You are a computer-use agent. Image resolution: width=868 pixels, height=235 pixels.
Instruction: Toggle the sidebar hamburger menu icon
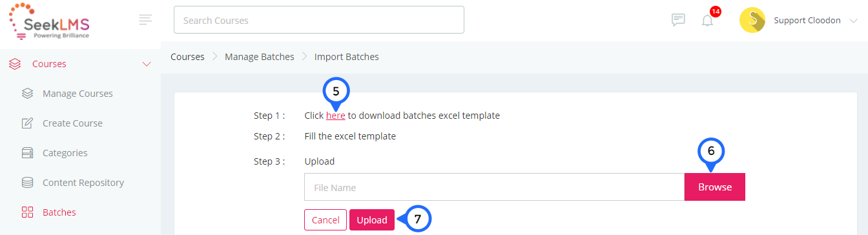146,20
